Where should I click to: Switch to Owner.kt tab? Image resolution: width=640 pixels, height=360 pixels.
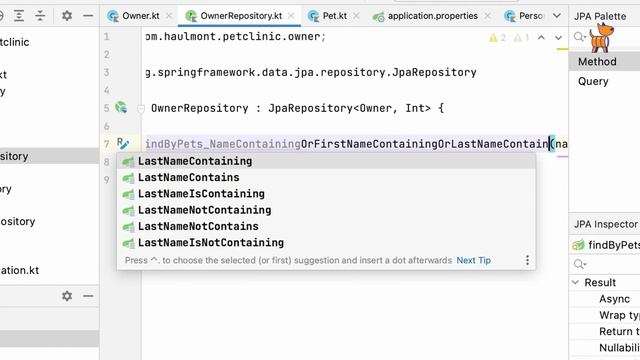coord(140,16)
